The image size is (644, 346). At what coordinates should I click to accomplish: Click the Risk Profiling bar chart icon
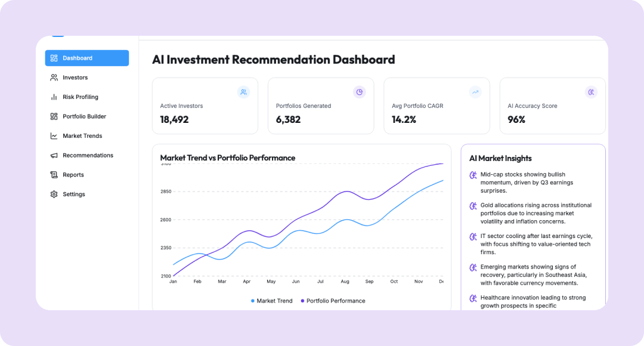[54, 97]
